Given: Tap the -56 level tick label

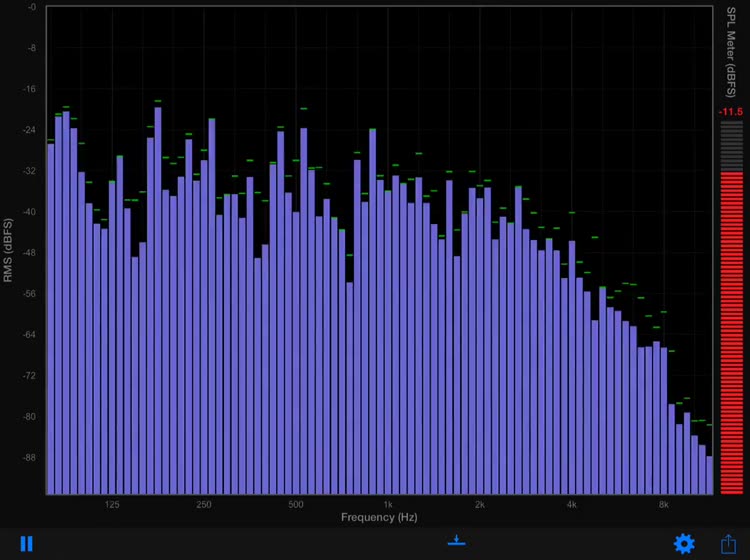Looking at the screenshot, I should click(29, 294).
